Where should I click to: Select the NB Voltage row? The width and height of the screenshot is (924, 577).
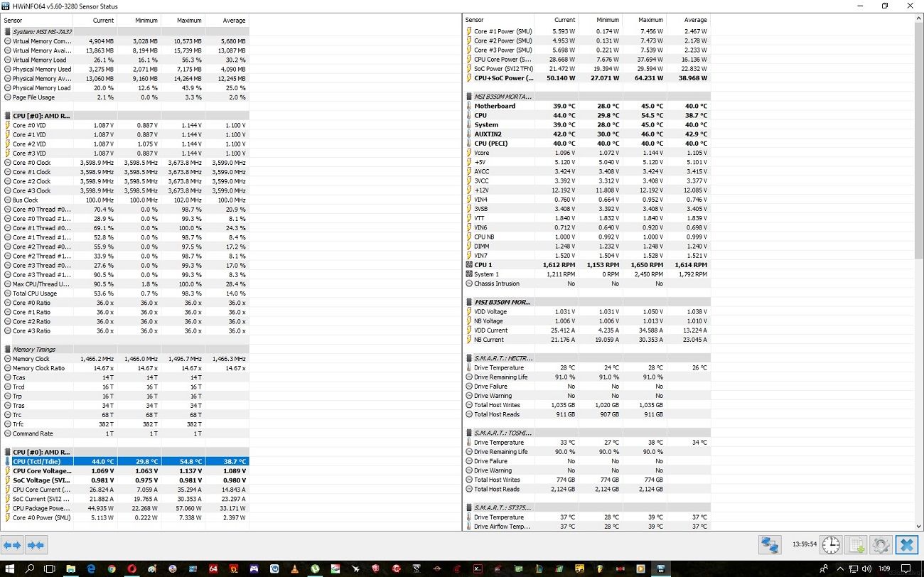pos(587,321)
